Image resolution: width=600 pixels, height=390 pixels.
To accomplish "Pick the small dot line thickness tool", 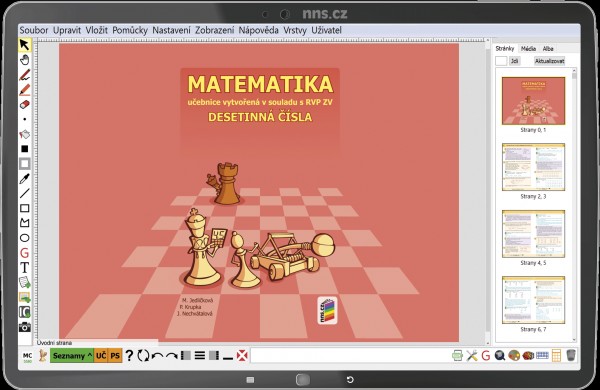I will (24, 119).
